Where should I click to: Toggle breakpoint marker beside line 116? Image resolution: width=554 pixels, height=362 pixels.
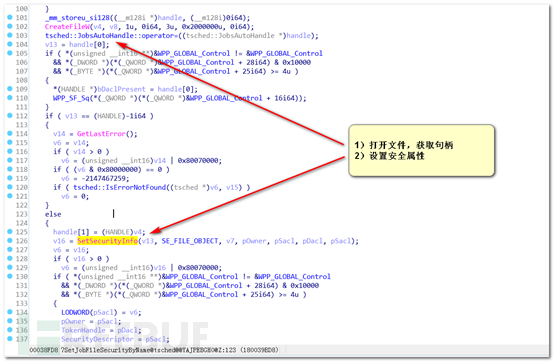[10, 151]
